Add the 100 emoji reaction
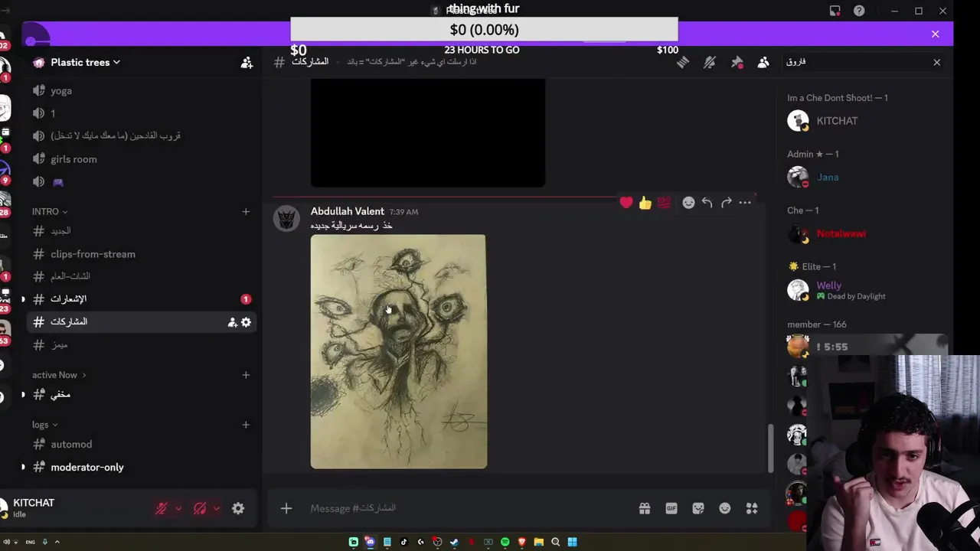This screenshot has height=551, width=980. tap(664, 203)
